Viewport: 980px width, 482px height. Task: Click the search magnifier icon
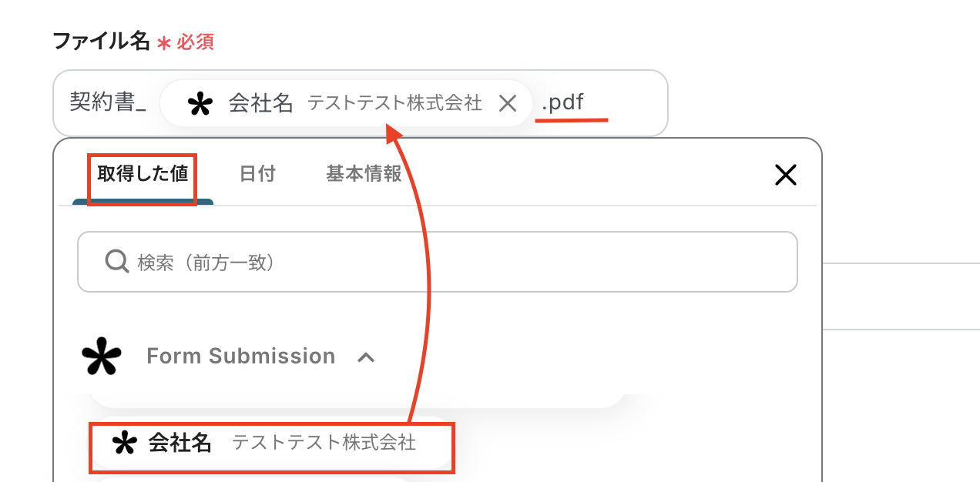point(116,262)
